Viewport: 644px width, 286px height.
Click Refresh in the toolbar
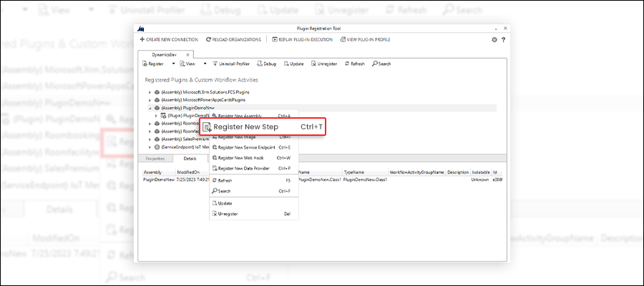[354, 64]
